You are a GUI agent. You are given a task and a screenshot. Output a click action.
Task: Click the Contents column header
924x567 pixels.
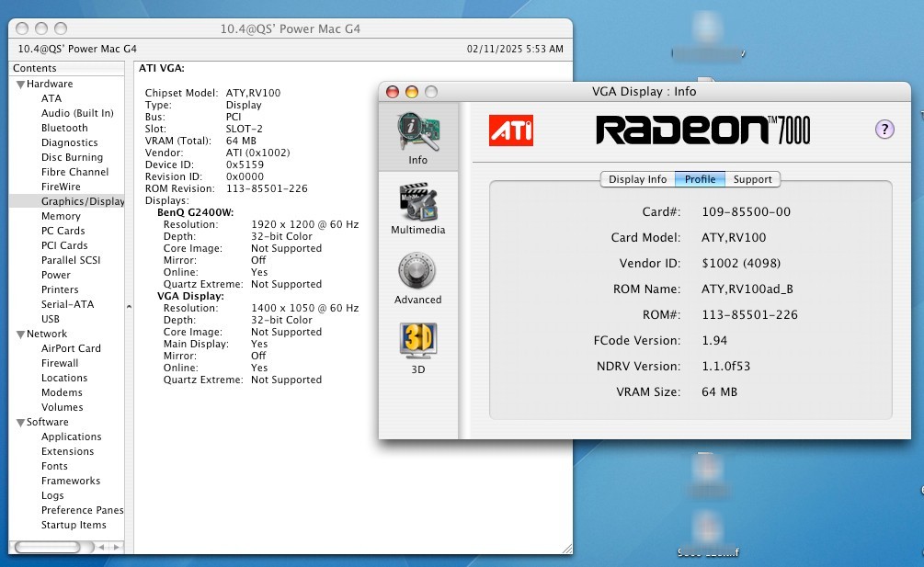(x=66, y=68)
